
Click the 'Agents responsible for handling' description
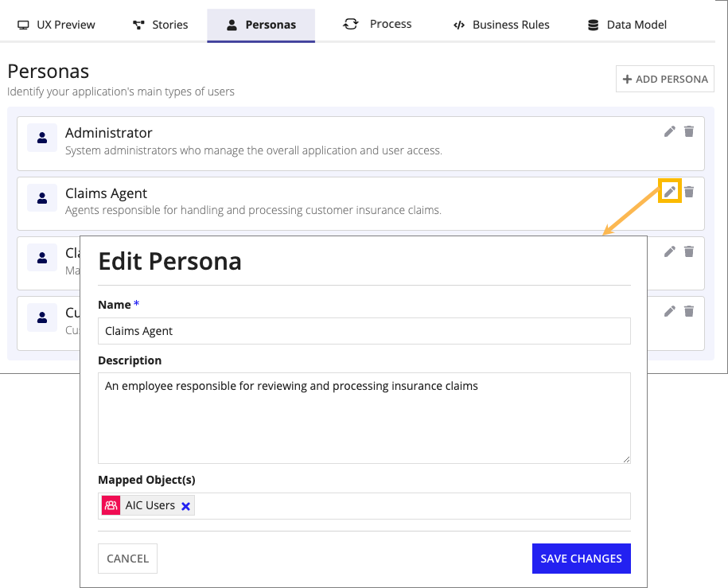253,210
